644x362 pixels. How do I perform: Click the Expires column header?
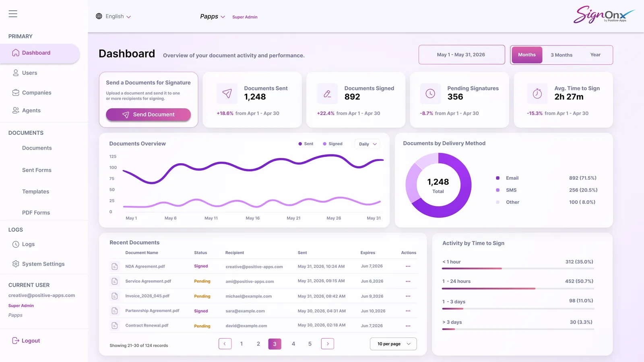[x=367, y=253]
